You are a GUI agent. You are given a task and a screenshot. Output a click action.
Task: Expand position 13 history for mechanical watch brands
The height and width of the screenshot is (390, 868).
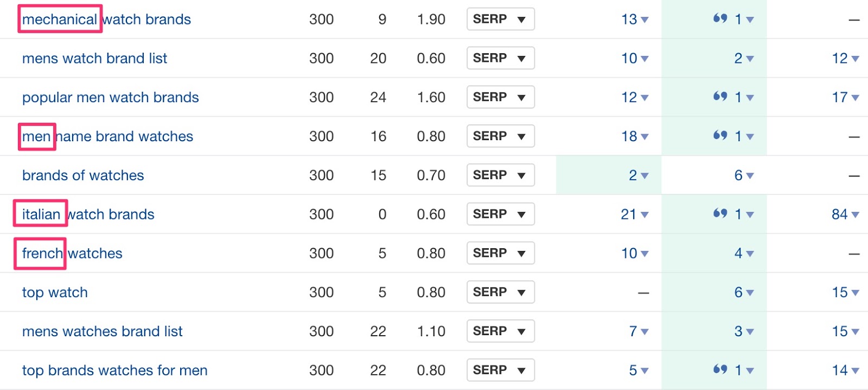pos(644,20)
